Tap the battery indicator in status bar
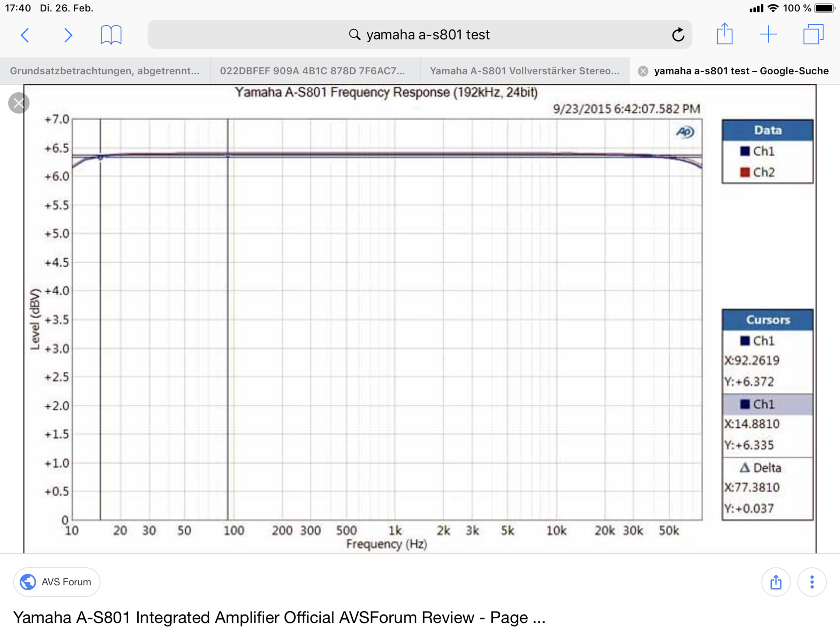 pyautogui.click(x=825, y=8)
